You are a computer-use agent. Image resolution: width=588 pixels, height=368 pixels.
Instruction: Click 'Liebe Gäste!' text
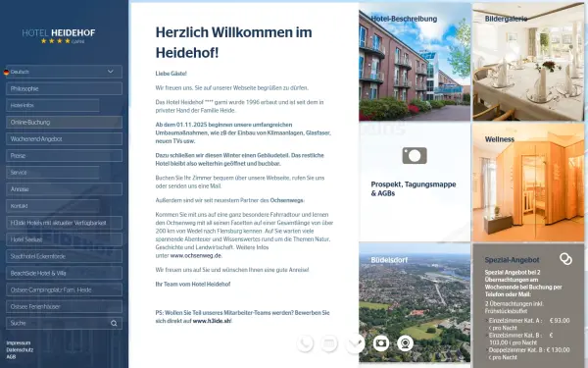(171, 74)
